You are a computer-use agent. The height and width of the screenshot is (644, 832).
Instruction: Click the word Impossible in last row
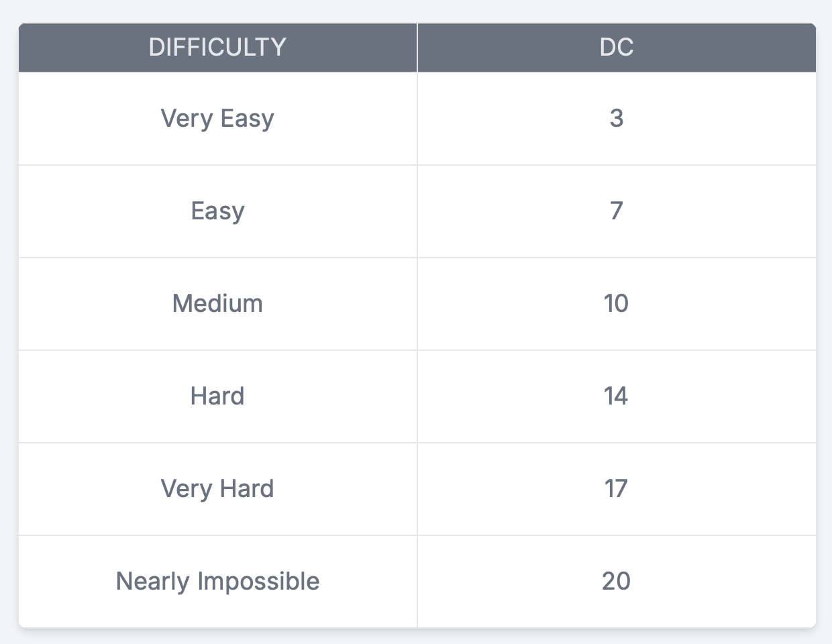click(x=258, y=582)
